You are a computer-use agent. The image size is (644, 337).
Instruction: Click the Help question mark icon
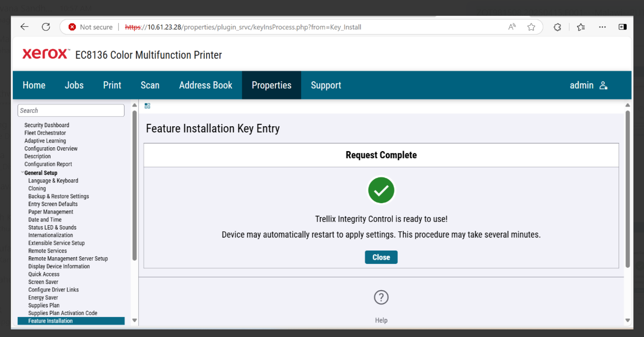click(381, 297)
